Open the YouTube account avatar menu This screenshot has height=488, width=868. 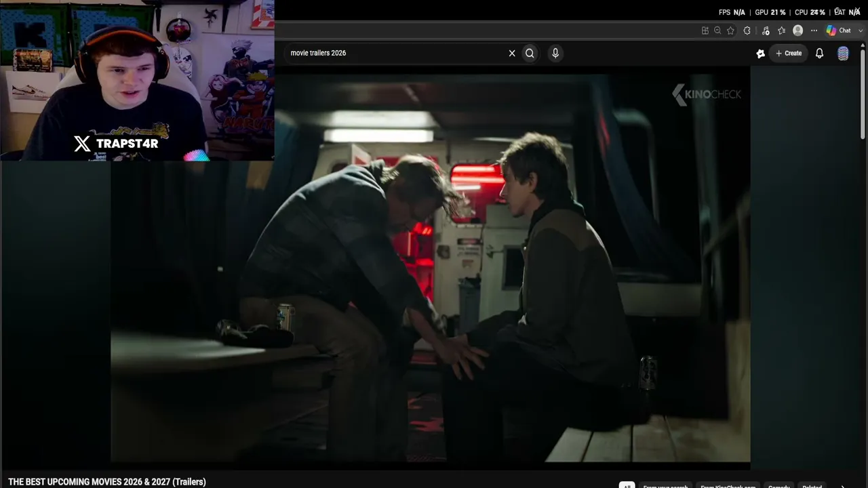(843, 54)
